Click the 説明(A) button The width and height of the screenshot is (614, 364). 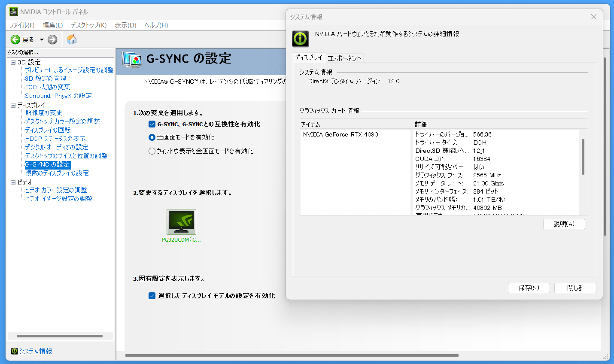click(564, 224)
